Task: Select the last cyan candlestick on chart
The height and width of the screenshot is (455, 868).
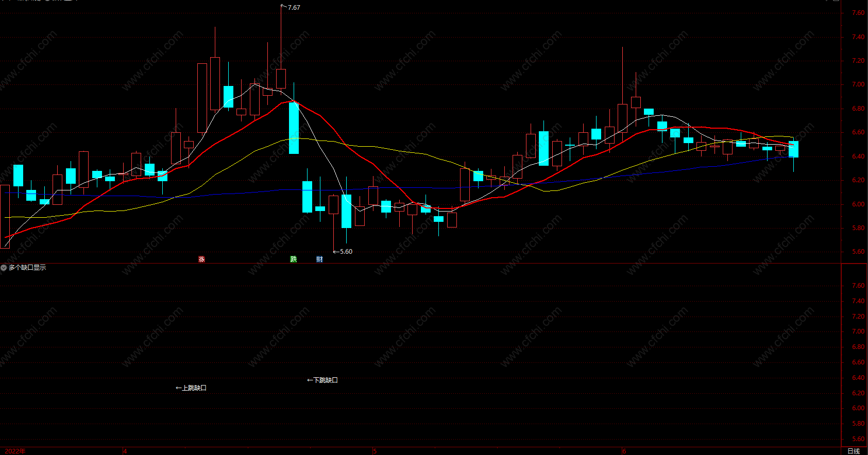Action: [x=793, y=149]
